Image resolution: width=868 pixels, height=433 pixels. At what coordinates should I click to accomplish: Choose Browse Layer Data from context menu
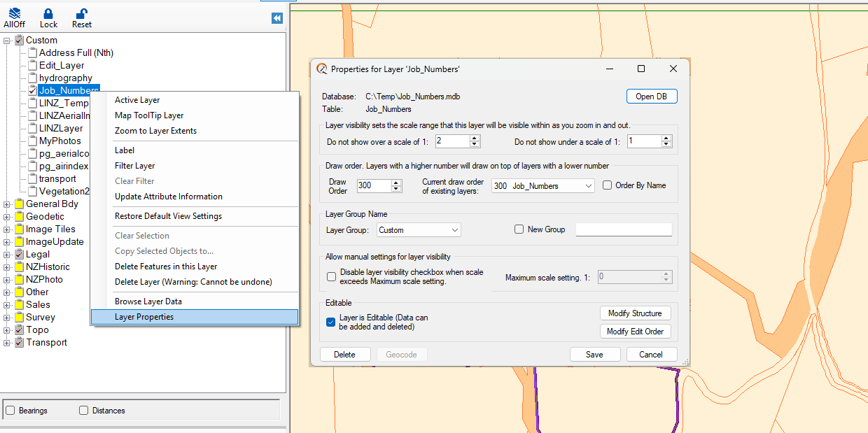tap(148, 301)
